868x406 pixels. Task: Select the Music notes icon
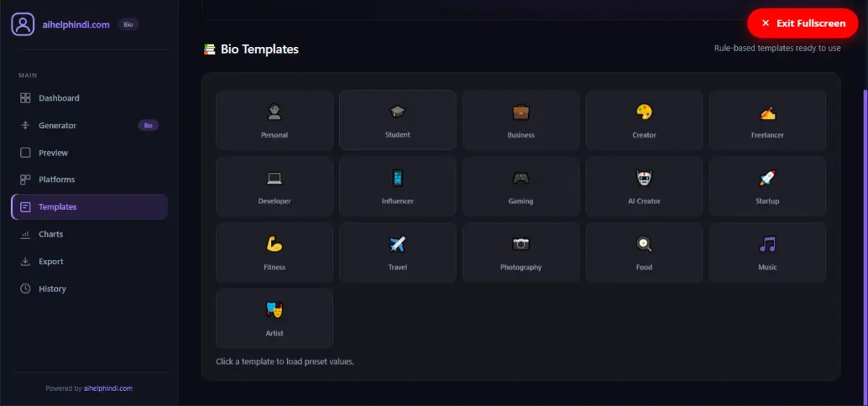click(767, 244)
